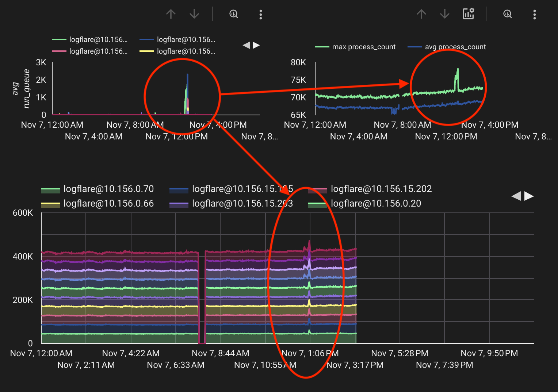Show next legend page in bottom chart
Viewport: 558px width, 392px height.
(529, 196)
